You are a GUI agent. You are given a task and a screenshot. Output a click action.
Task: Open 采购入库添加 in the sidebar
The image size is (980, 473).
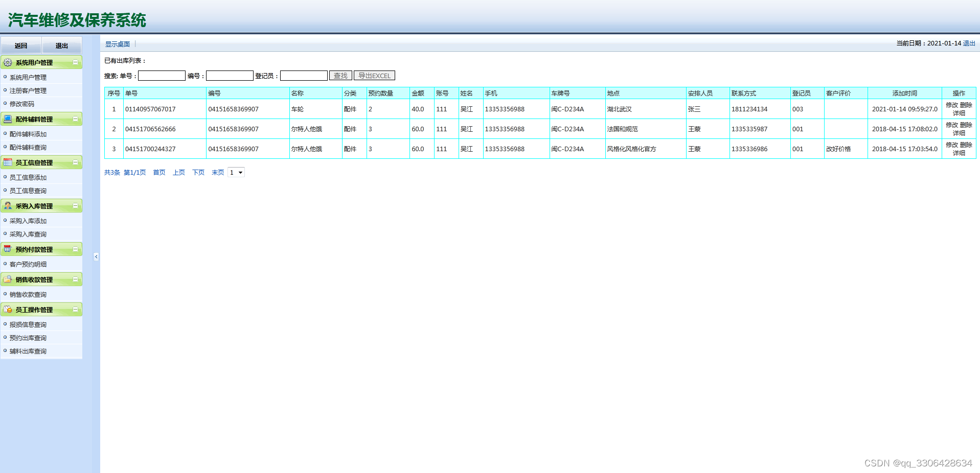coord(28,221)
